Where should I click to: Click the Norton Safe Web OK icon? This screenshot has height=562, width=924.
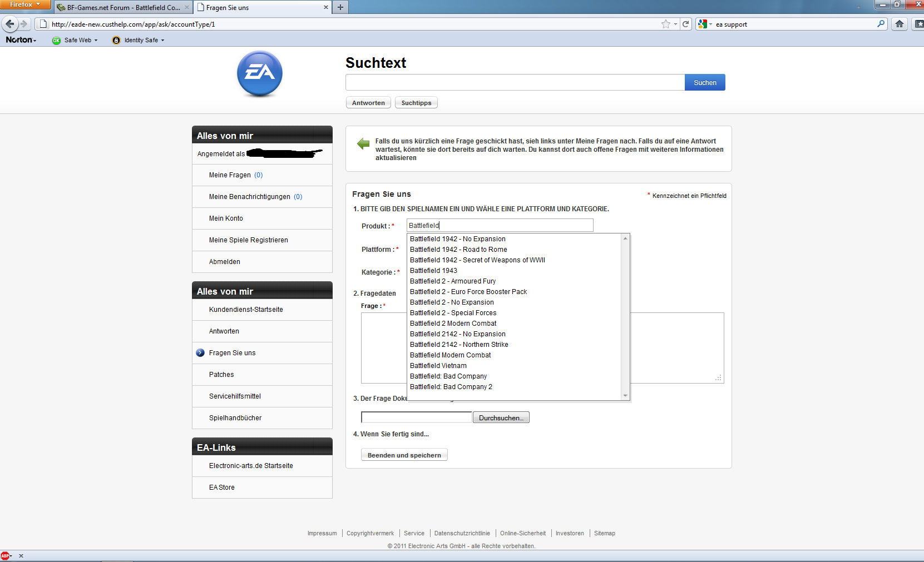(x=56, y=40)
